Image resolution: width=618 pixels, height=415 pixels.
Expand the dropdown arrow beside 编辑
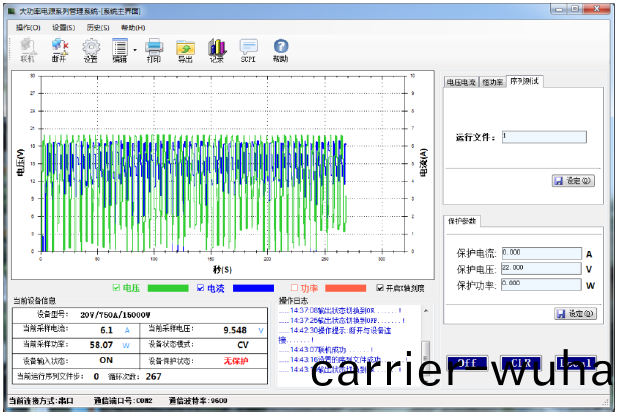(135, 47)
